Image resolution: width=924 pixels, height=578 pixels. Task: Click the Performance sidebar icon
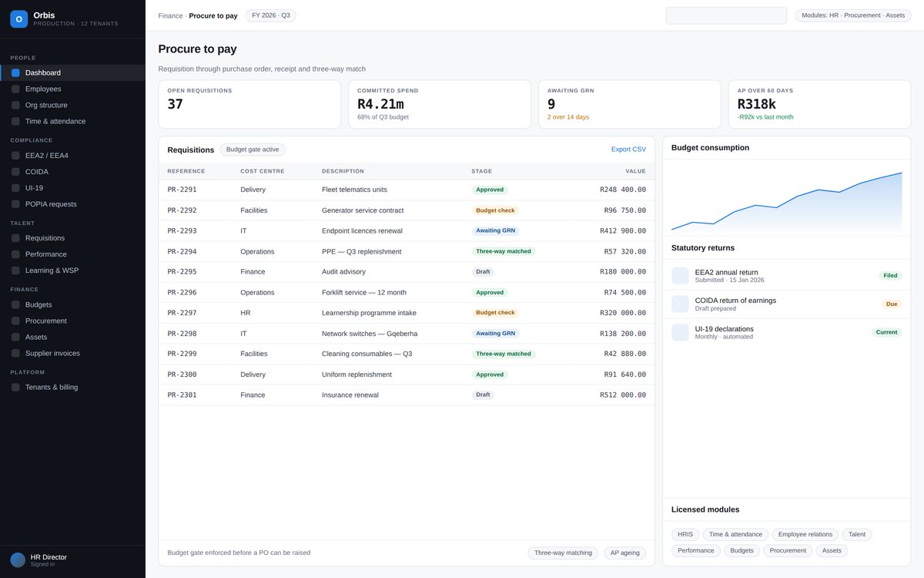point(15,254)
